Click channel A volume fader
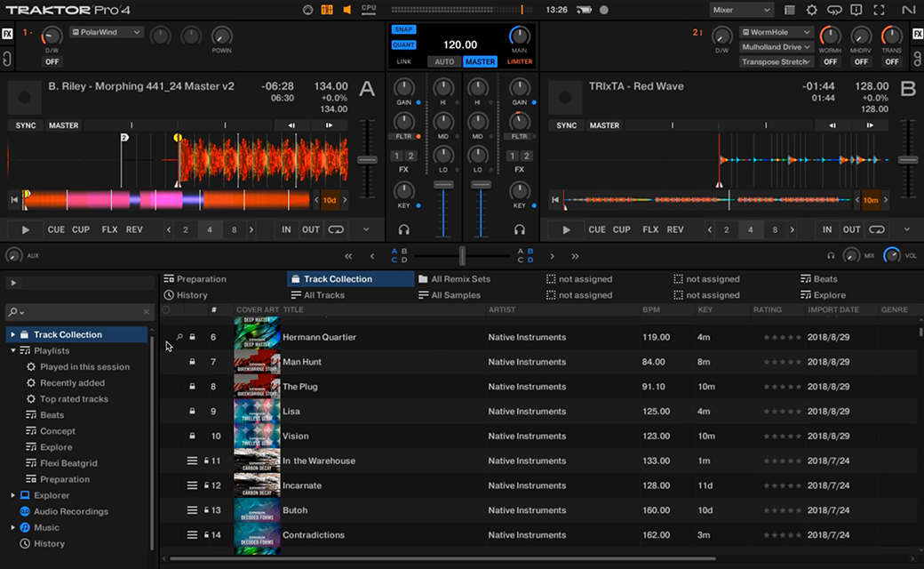 pos(443,185)
